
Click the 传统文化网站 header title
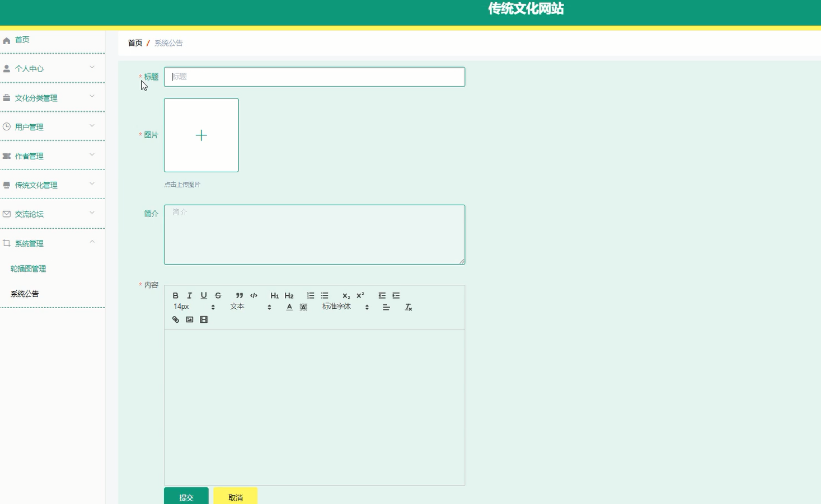click(526, 8)
